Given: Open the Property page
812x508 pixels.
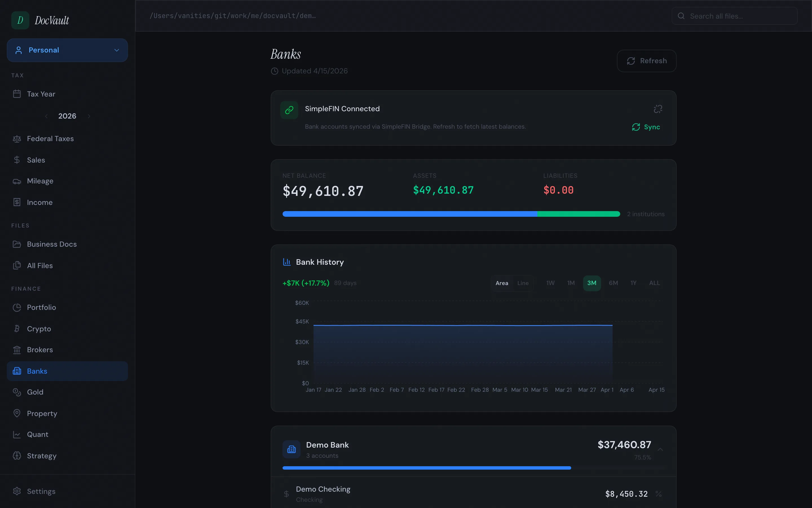Looking at the screenshot, I should click(x=67, y=413).
